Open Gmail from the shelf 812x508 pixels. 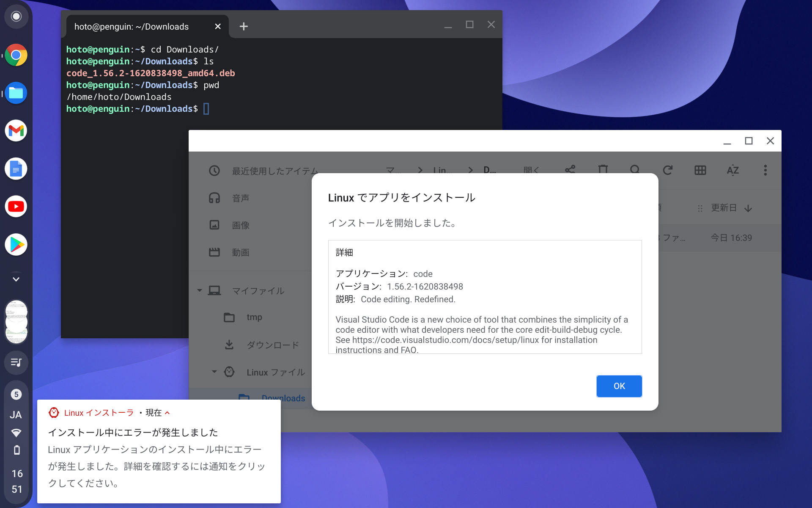pyautogui.click(x=16, y=131)
